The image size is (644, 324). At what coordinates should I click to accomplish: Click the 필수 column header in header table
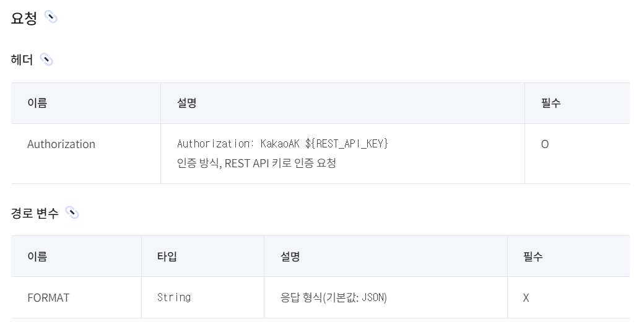coord(550,103)
